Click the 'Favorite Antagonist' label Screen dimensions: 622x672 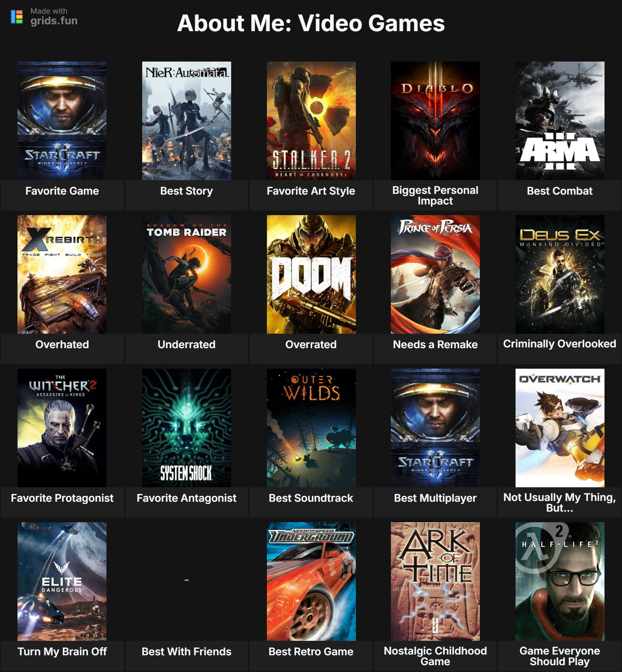tap(187, 498)
